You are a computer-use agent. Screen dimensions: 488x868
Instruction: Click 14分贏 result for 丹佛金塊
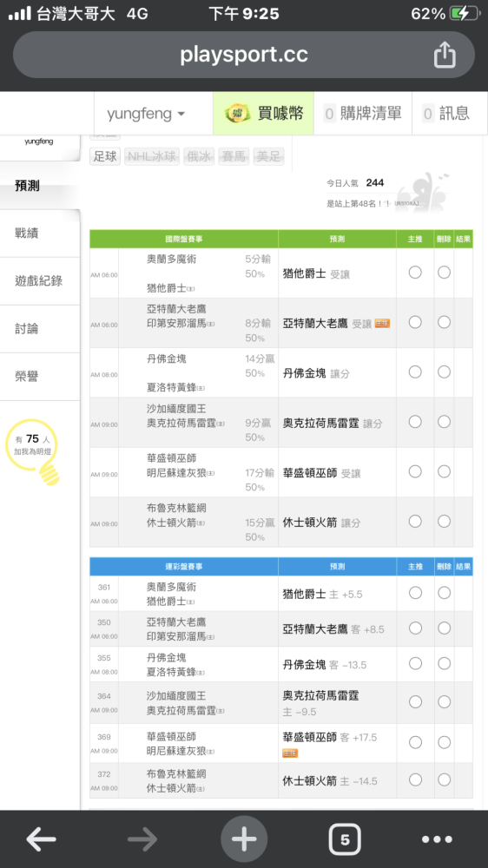pyautogui.click(x=260, y=358)
